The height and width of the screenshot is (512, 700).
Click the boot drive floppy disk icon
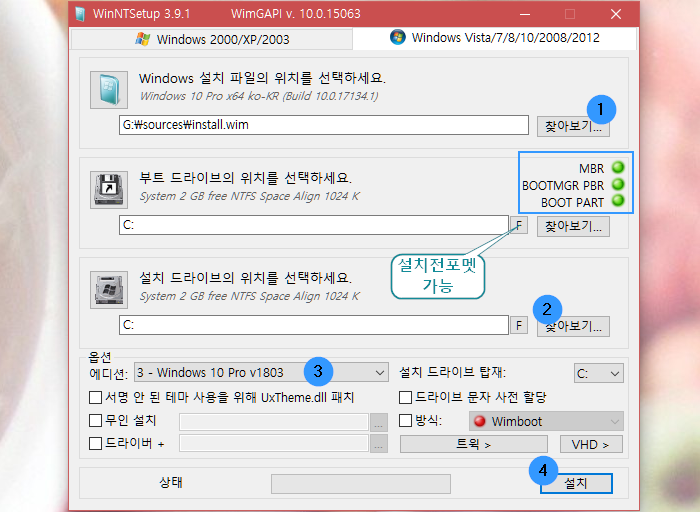tap(109, 190)
